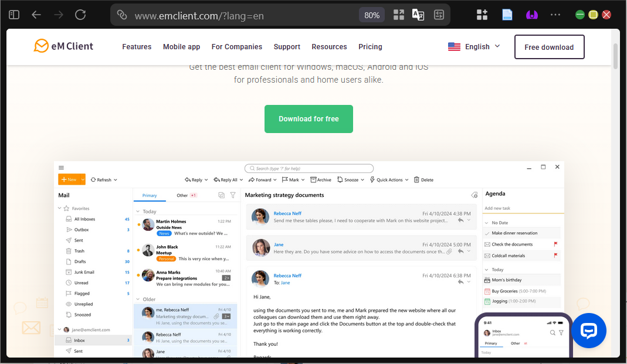This screenshot has height=364, width=627.
Task: Click the purple extension icon in toolbar
Action: click(532, 15)
